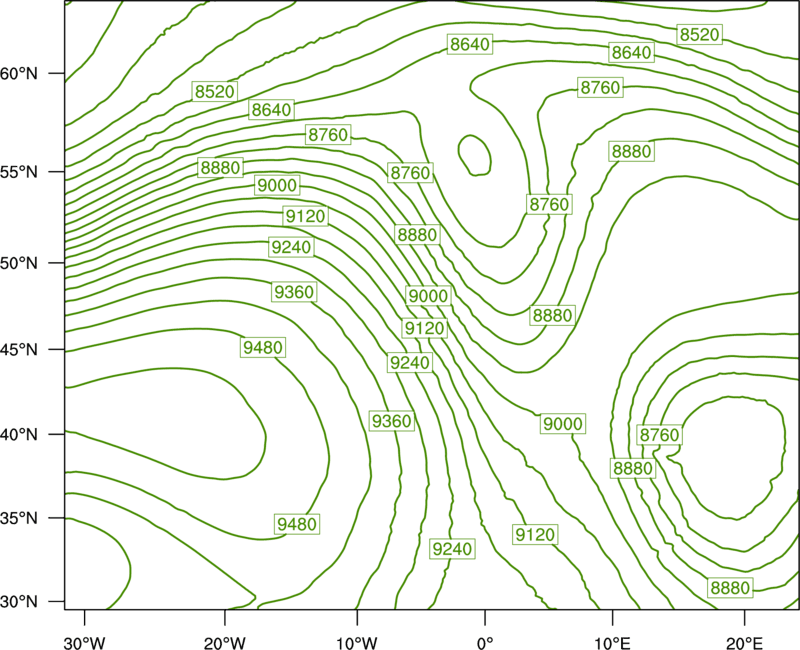Click the 9360 contour label below left-side 9240

[294, 292]
